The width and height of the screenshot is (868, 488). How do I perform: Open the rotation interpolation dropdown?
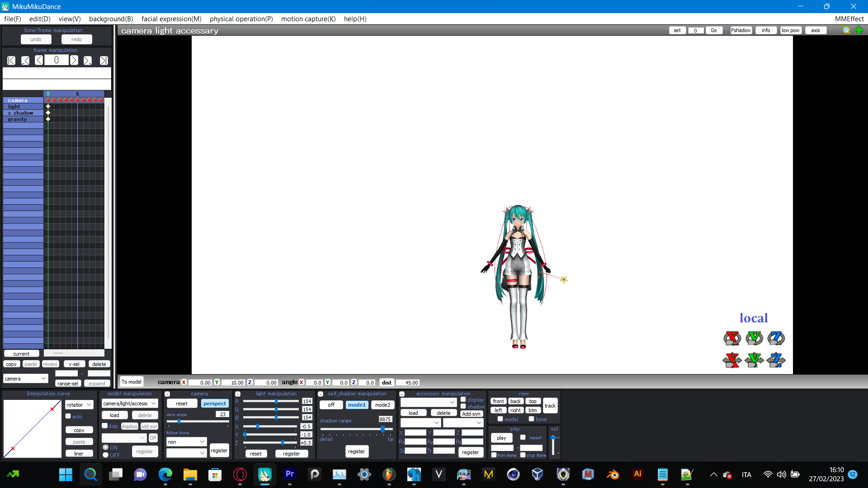pyautogui.click(x=79, y=404)
